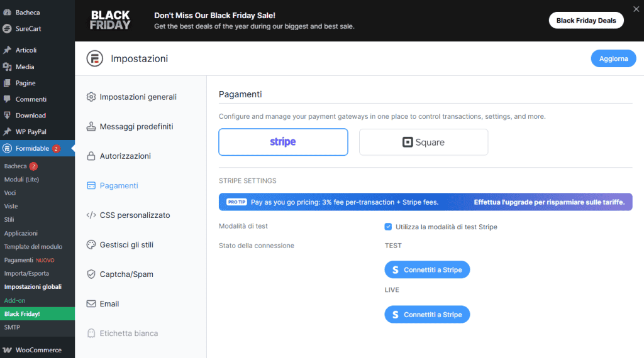Uncheck Utilizza la modalità di test Stripe
Screen dimensions: 644x358
[x=388, y=227]
